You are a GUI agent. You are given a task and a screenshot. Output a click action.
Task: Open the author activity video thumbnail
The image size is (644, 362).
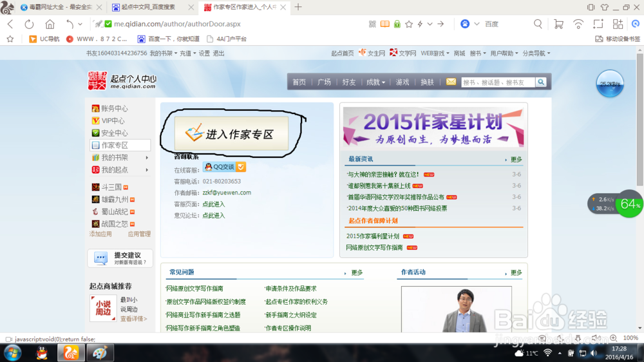point(457,309)
